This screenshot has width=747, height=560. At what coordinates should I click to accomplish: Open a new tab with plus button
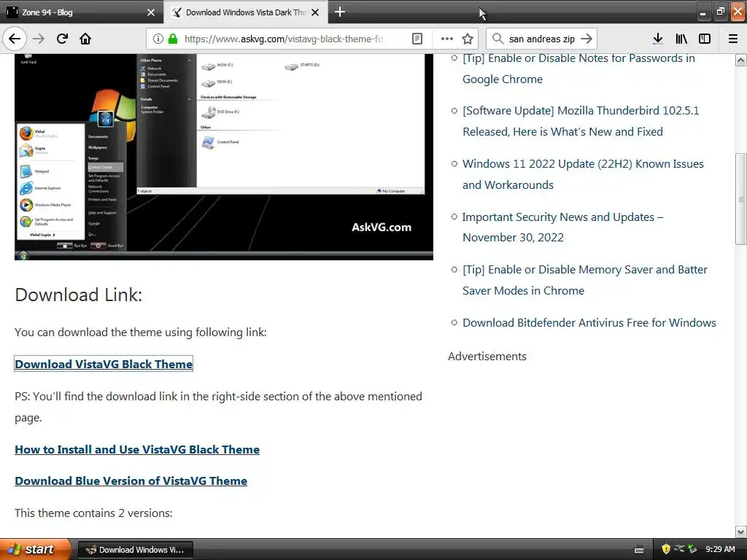pyautogui.click(x=340, y=12)
